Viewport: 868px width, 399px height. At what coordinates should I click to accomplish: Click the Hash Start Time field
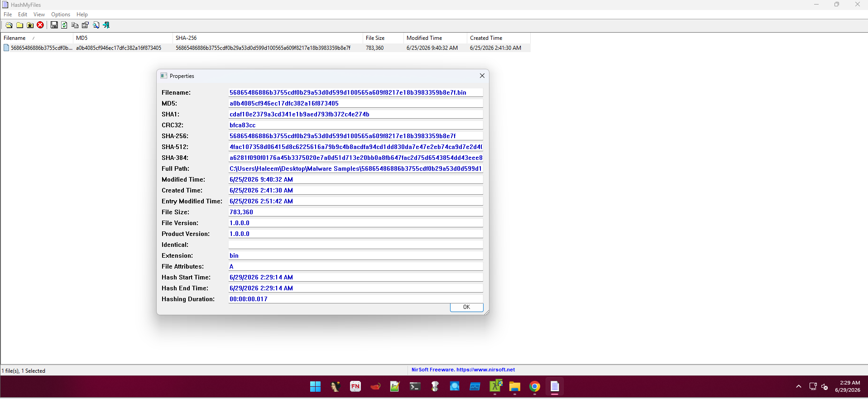point(355,277)
